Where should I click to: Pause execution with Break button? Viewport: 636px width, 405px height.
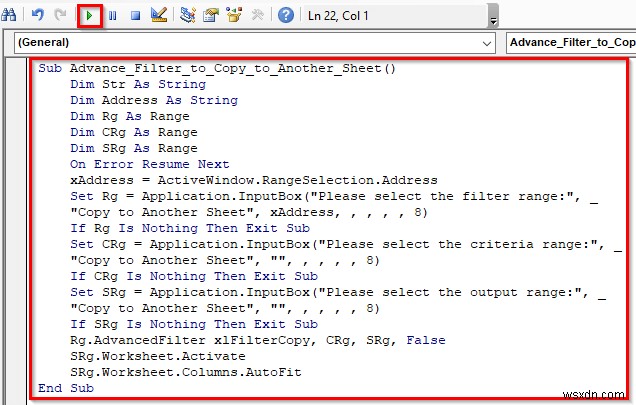click(x=113, y=16)
